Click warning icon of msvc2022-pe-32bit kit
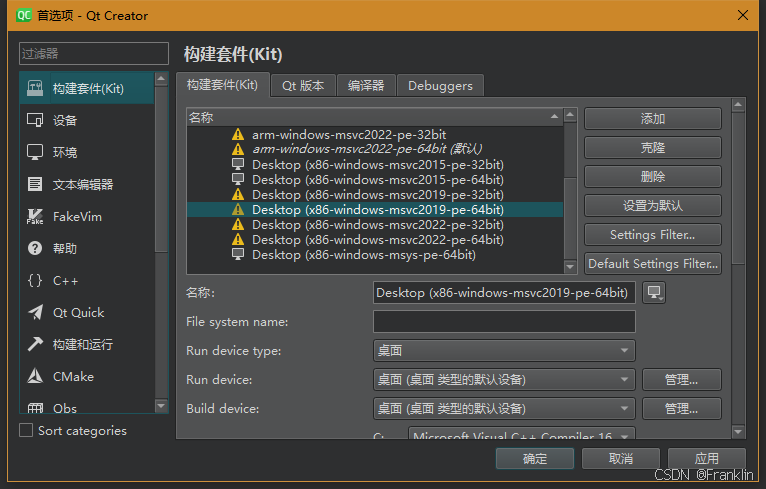This screenshot has width=766, height=489. (x=238, y=225)
